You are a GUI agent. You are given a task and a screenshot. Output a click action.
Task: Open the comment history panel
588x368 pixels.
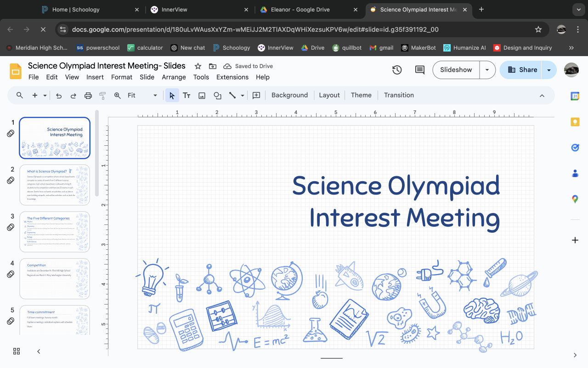point(420,70)
